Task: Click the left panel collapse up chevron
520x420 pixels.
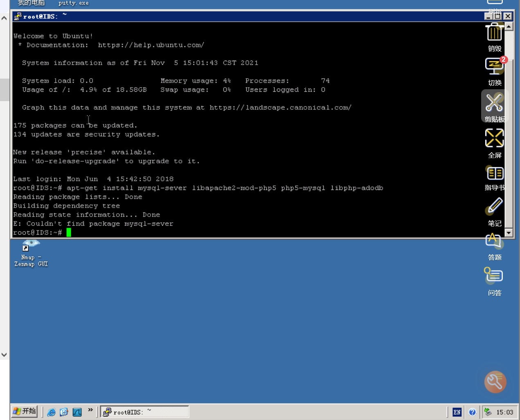Action: coord(4,18)
